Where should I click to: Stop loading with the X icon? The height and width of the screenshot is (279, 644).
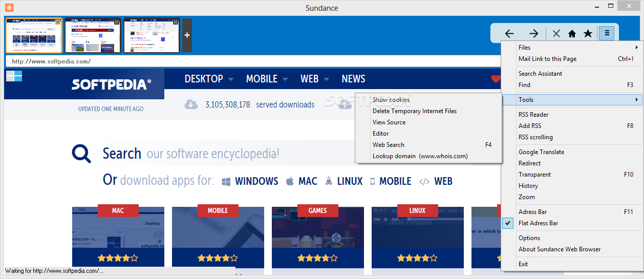[556, 33]
